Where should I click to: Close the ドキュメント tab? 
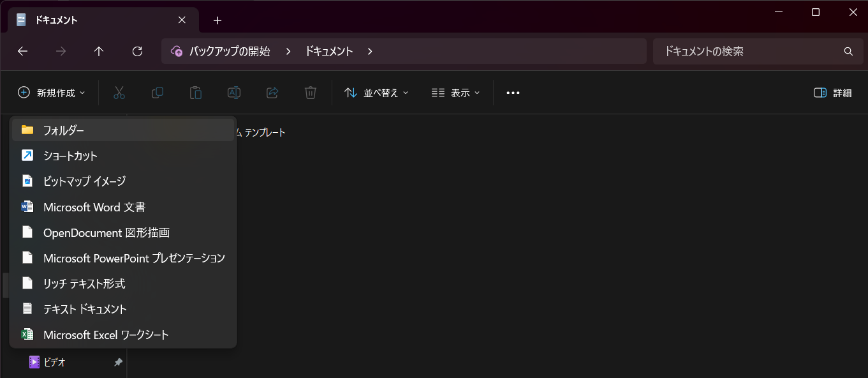tap(182, 20)
